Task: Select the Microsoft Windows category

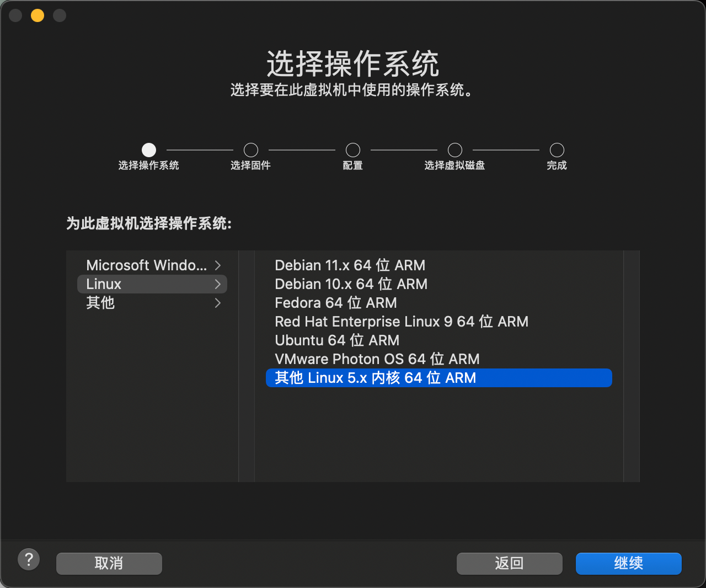Action: [x=146, y=265]
